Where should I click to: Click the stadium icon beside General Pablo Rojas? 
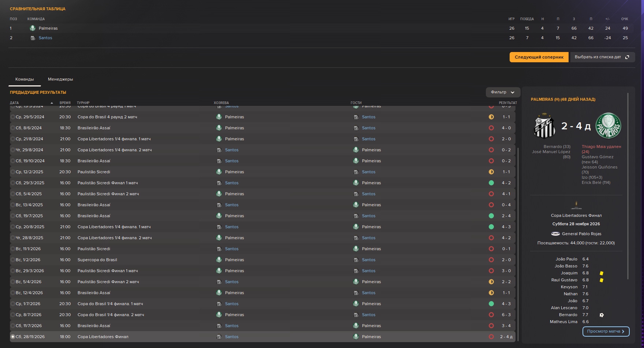coord(555,234)
